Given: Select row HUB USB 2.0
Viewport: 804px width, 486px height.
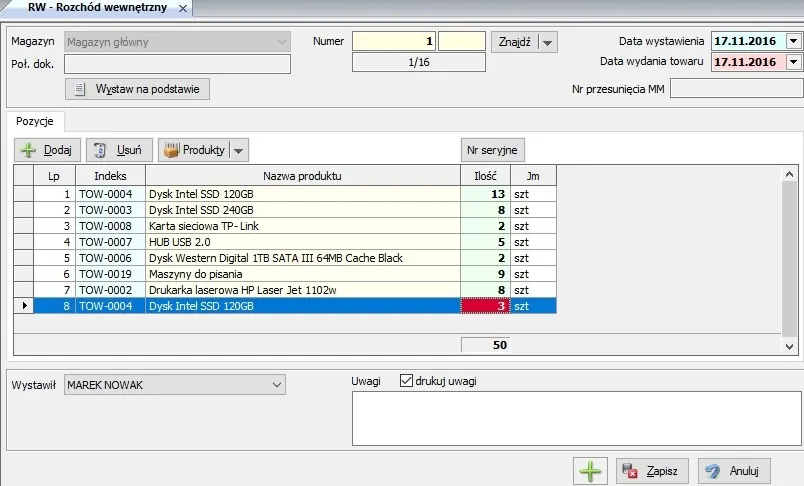Looking at the screenshot, I should click(x=285, y=241).
